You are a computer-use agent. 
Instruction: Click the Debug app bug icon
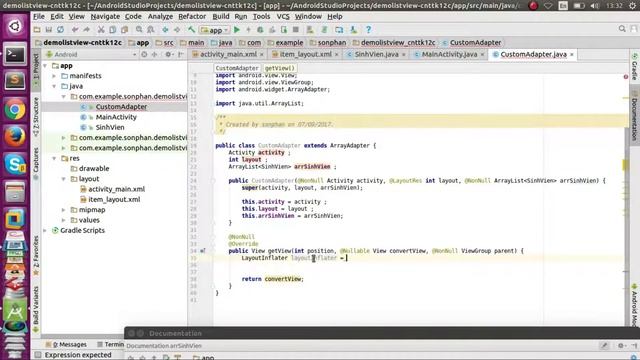click(260, 30)
